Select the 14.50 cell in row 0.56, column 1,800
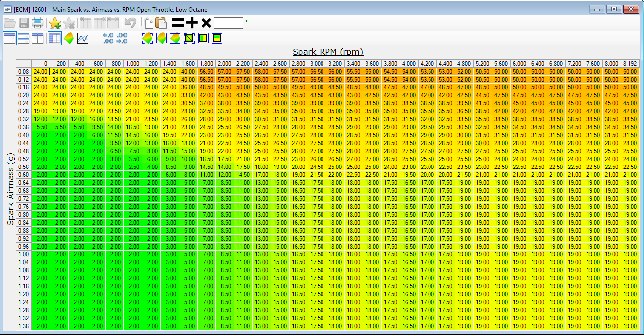 click(x=207, y=167)
